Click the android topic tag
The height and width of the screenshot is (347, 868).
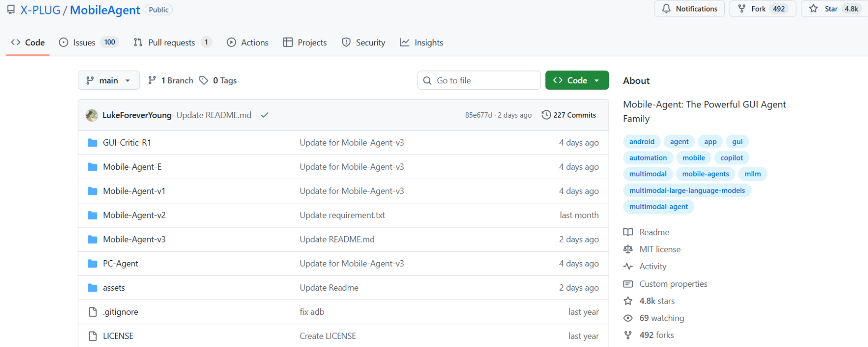[641, 142]
